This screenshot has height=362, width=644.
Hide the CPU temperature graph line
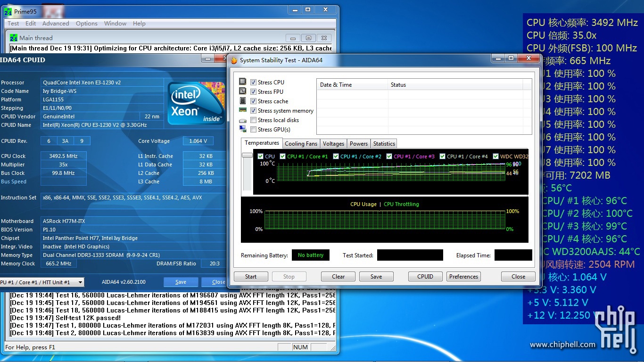(261, 156)
